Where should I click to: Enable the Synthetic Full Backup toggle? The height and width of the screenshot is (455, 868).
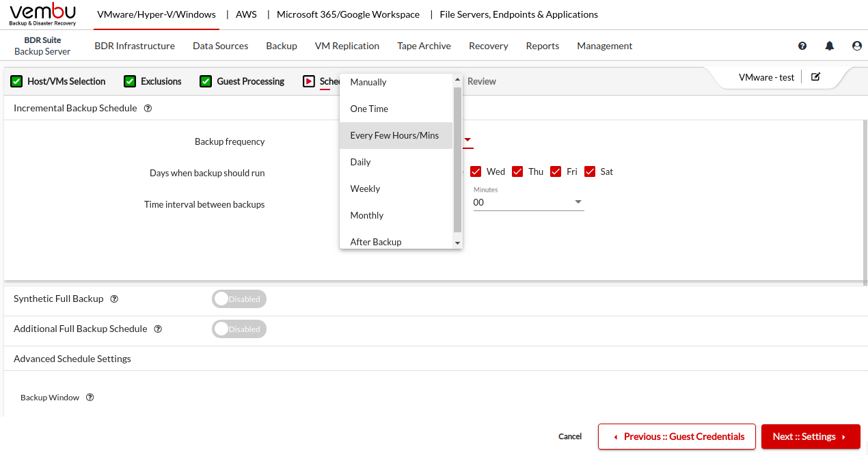pos(239,299)
